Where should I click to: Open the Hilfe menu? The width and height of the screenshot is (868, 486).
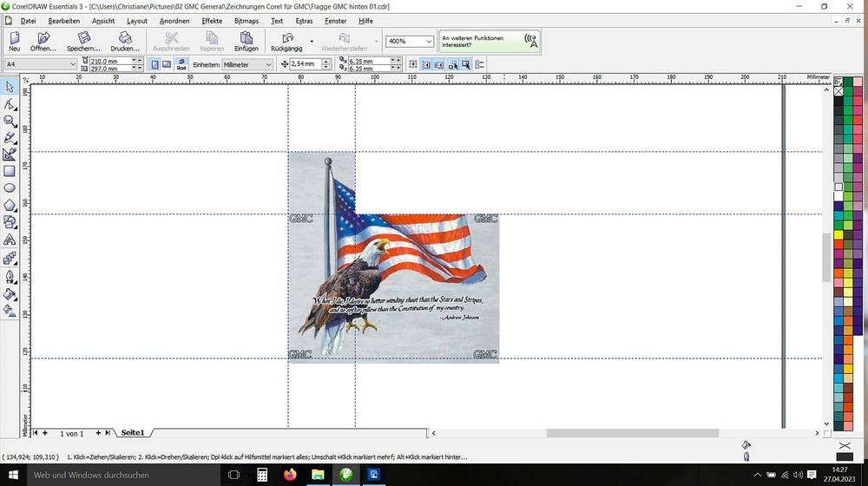[x=365, y=21]
